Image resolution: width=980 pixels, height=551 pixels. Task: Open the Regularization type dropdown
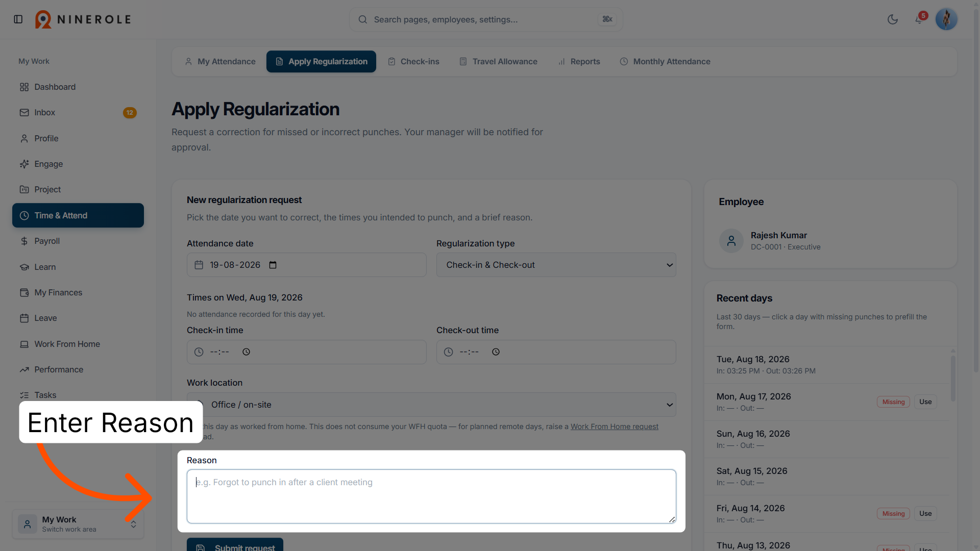(x=556, y=265)
